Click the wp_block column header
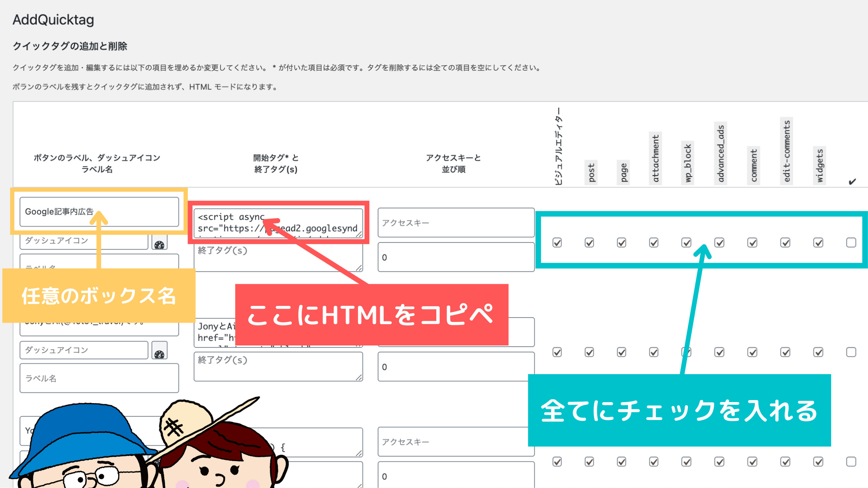 pyautogui.click(x=688, y=163)
